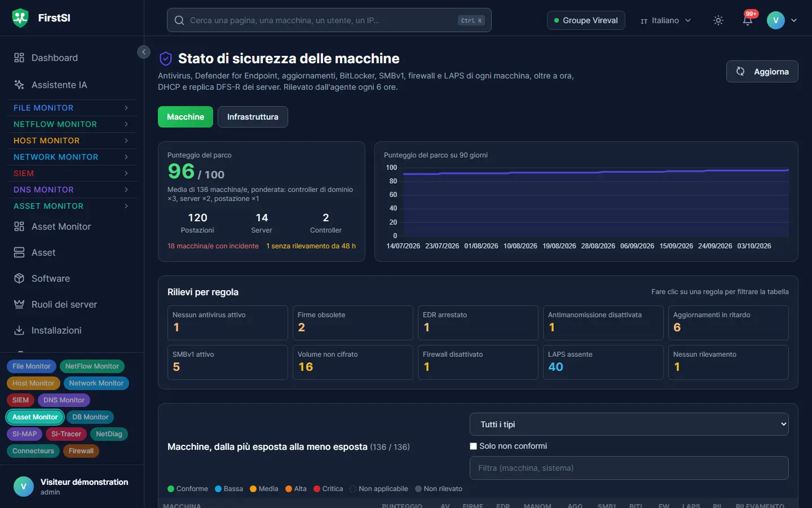The image size is (812, 508).
Task: Click the Dashboard grid icon in sidebar
Action: click(x=19, y=58)
